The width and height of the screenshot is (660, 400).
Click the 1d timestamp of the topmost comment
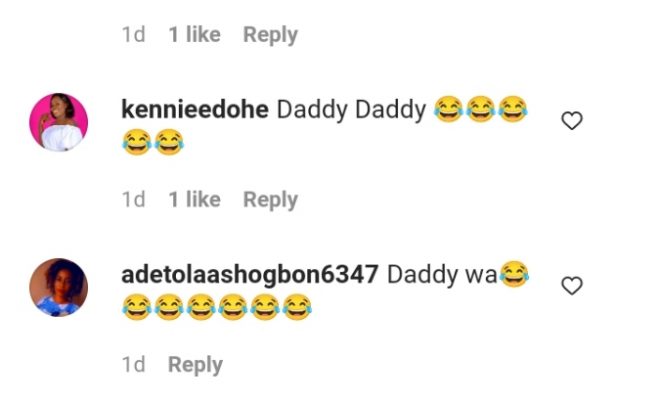[133, 34]
